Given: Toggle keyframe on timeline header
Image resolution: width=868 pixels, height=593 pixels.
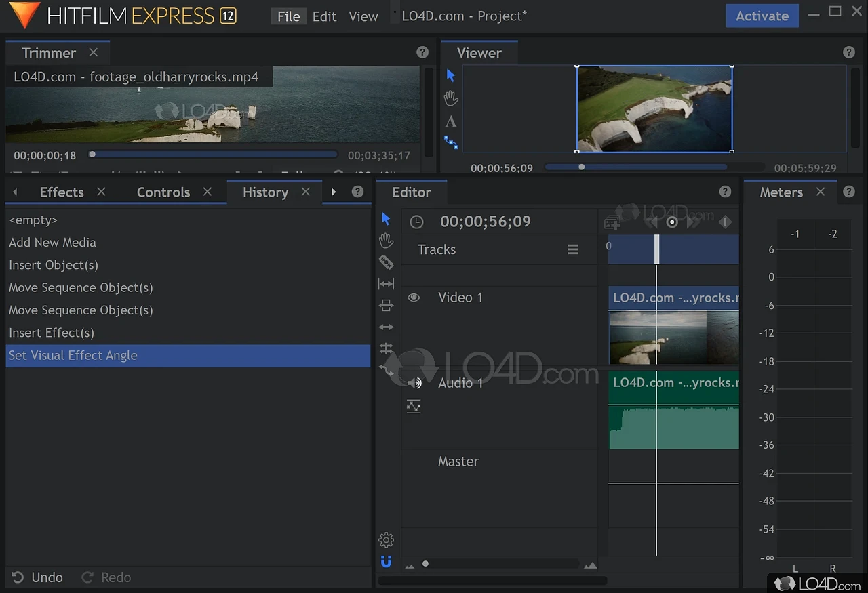Looking at the screenshot, I should [x=672, y=222].
